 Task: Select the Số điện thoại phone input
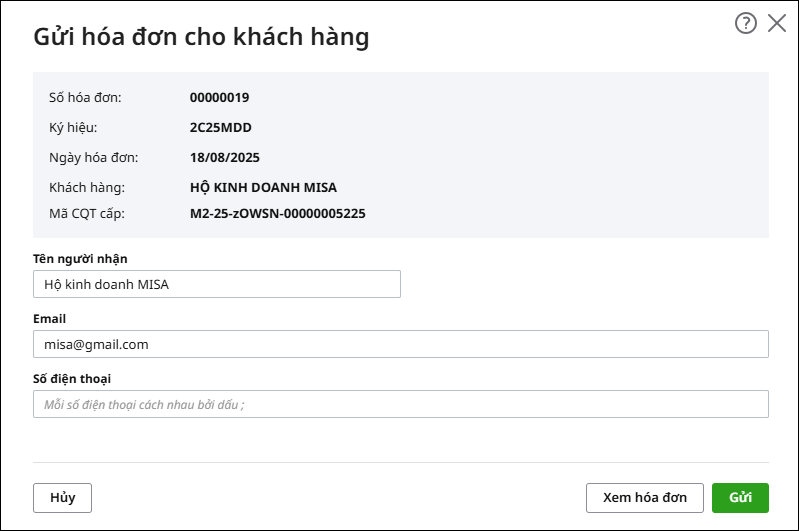coord(401,404)
